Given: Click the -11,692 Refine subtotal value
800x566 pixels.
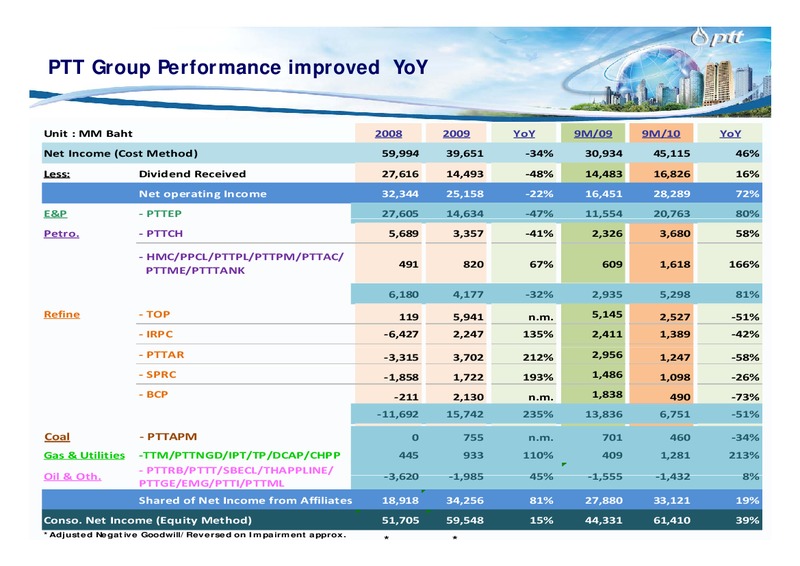Looking at the screenshot, I should pyautogui.click(x=398, y=414).
